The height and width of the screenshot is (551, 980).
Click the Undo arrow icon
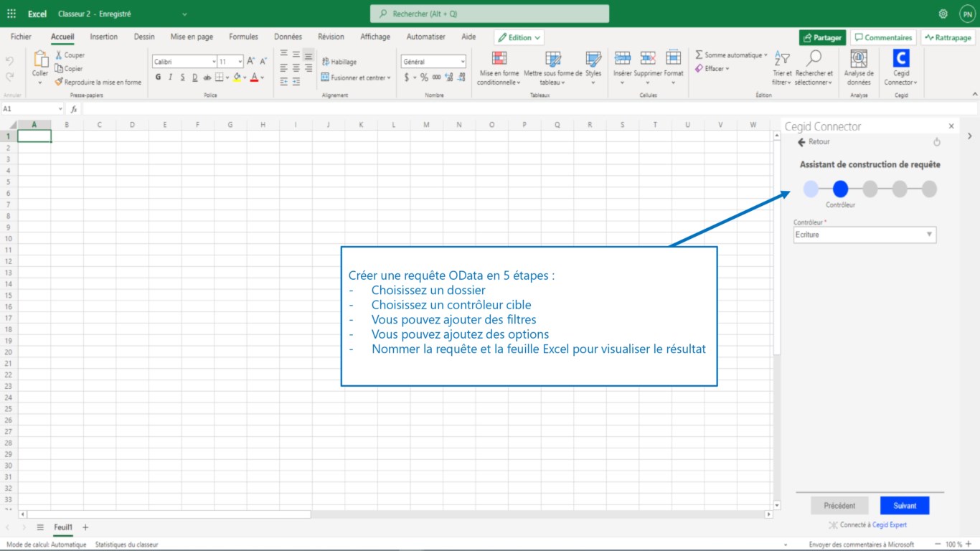(x=10, y=61)
